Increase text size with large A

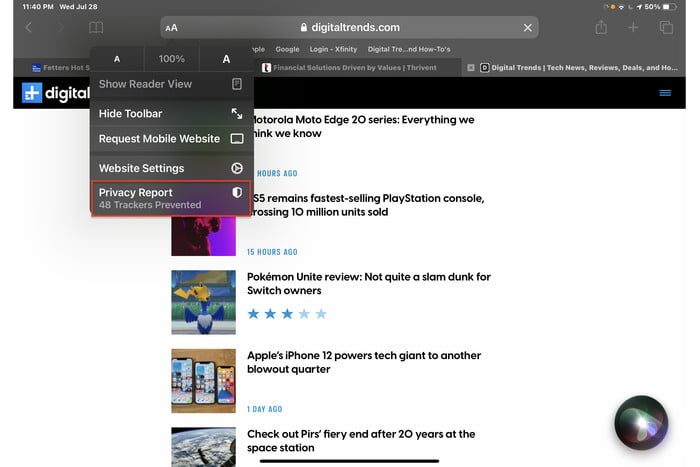(226, 59)
